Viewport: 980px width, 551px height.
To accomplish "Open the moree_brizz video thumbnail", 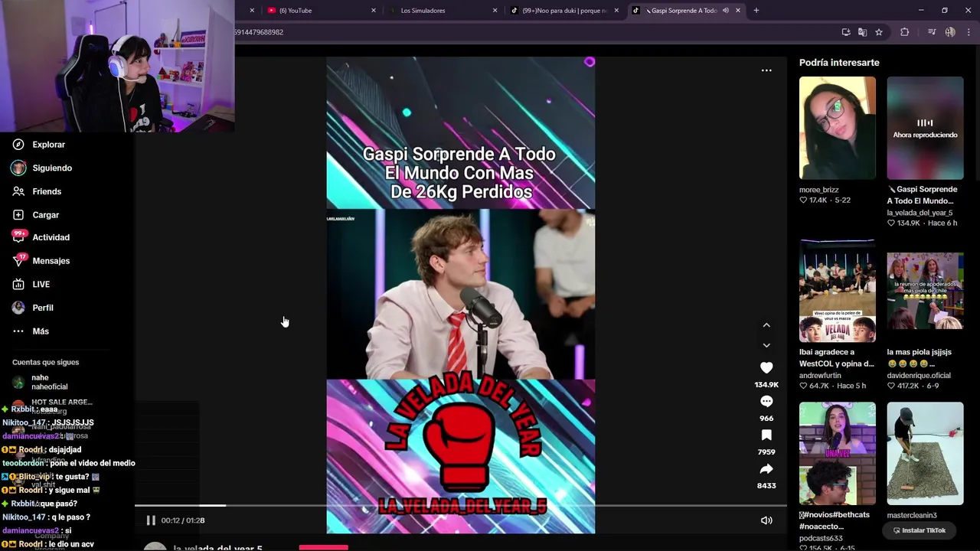I will pyautogui.click(x=838, y=128).
